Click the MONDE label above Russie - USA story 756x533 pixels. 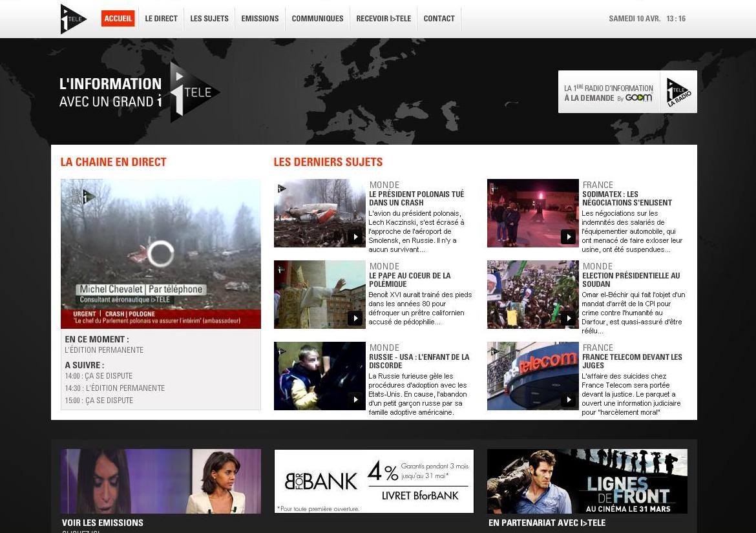point(384,348)
